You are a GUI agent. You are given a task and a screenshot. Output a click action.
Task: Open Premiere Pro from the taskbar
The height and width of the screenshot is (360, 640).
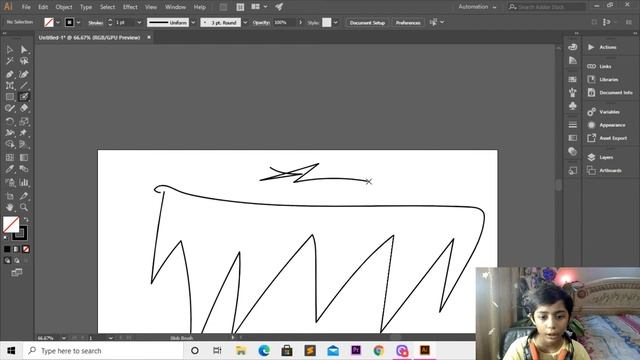pos(356,351)
